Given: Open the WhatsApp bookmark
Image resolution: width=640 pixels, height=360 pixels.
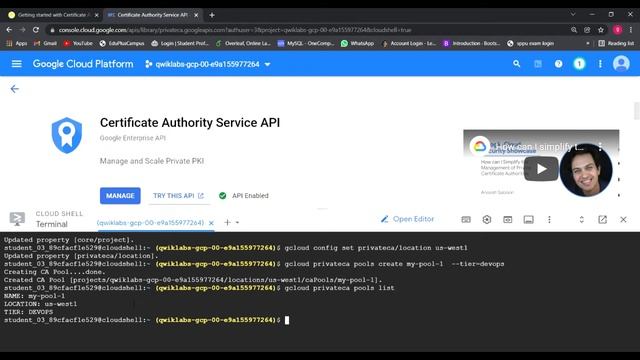Looking at the screenshot, I should (x=357, y=43).
